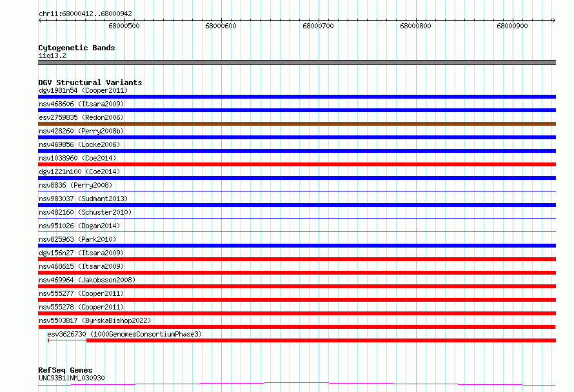Click the magenta UNC93B1 gene line

[x=297, y=384]
